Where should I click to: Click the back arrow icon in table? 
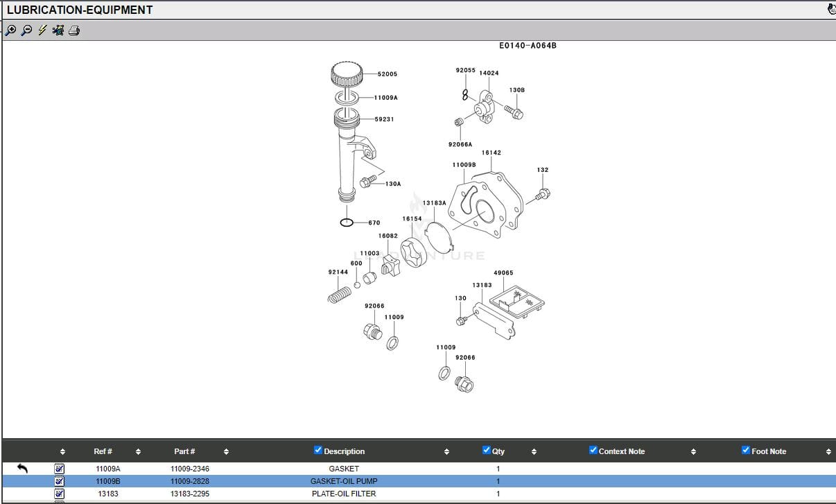click(22, 469)
